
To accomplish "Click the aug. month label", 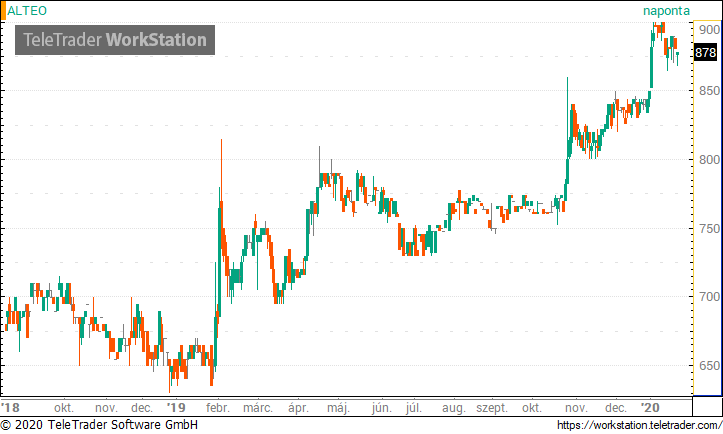I will point(454,408).
